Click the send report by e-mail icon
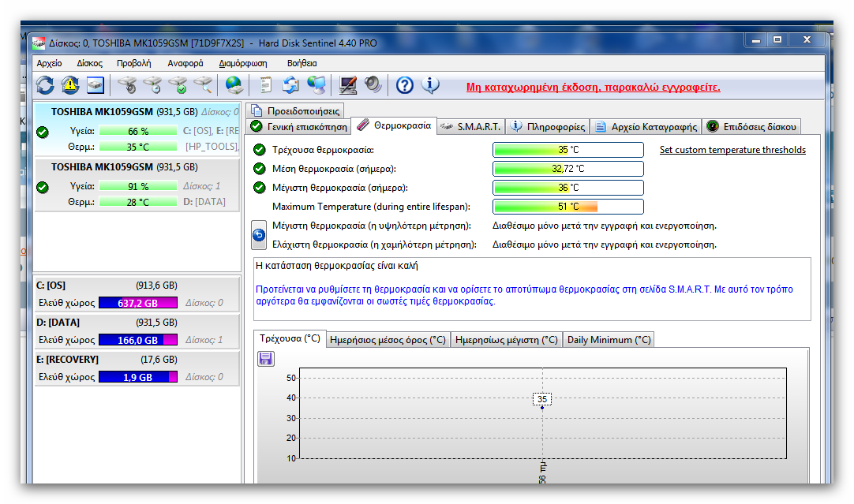The image size is (854, 504). (290, 85)
